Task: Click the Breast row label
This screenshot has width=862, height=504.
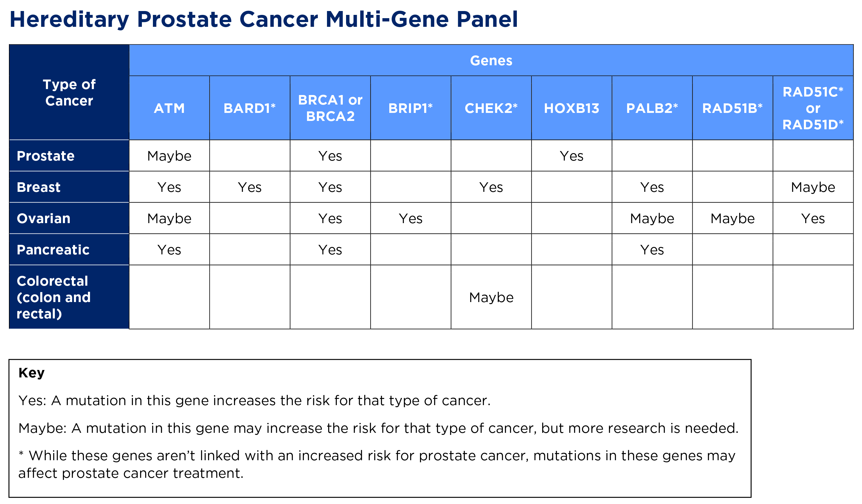Action: click(x=39, y=187)
